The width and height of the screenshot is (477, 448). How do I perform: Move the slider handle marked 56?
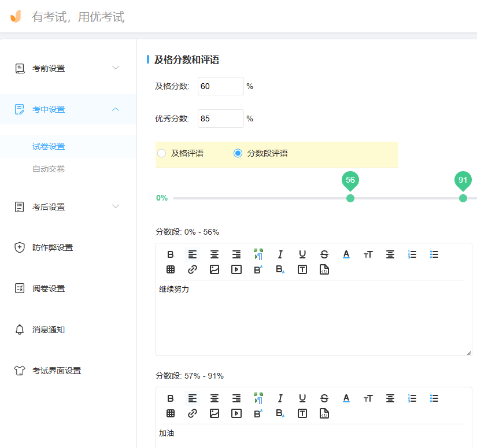click(x=350, y=198)
